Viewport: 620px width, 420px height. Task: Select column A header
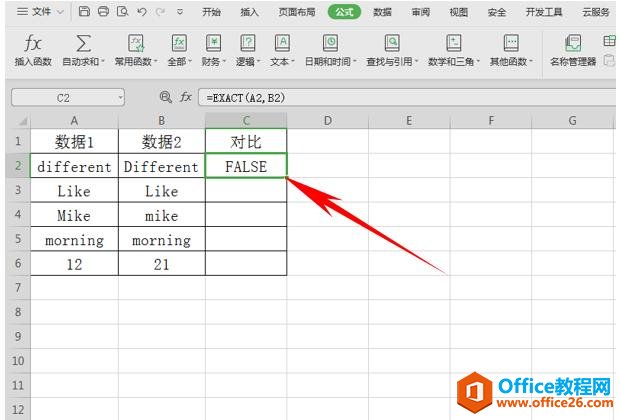74,121
